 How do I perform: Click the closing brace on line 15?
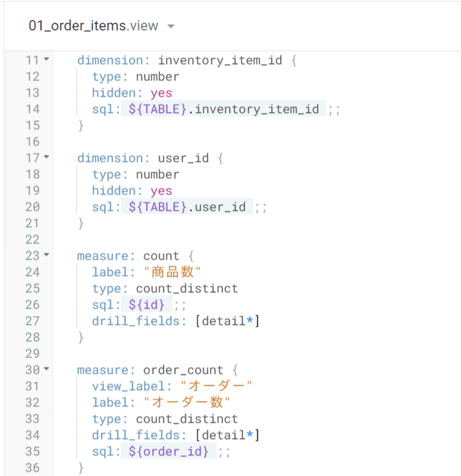click(x=81, y=126)
